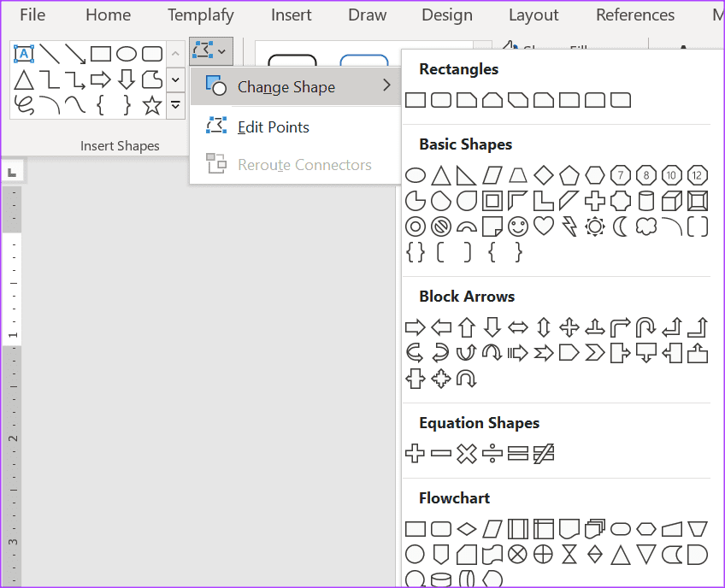Select the oval in Insert Shapes gallery
Image resolution: width=725 pixels, height=588 pixels.
(127, 54)
